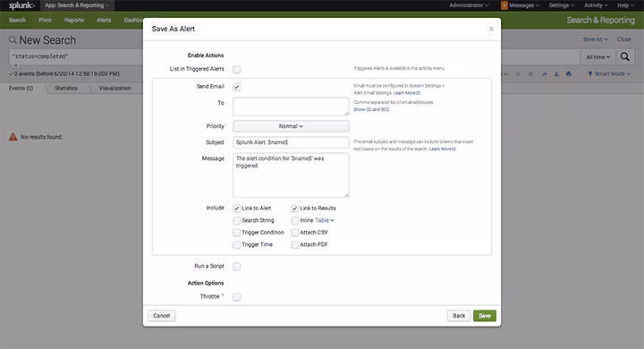Enable Attach CSV option
The width and height of the screenshot is (644, 349).
pos(294,233)
